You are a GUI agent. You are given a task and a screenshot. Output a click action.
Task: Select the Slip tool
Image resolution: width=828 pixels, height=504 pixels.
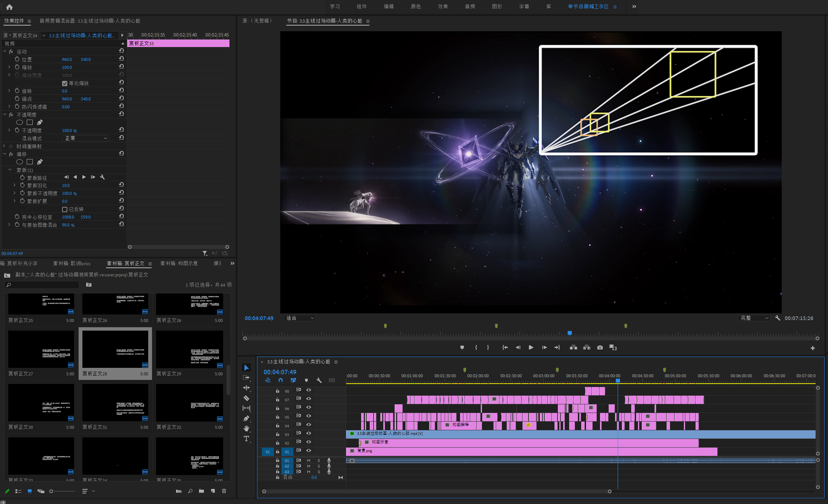(246, 408)
